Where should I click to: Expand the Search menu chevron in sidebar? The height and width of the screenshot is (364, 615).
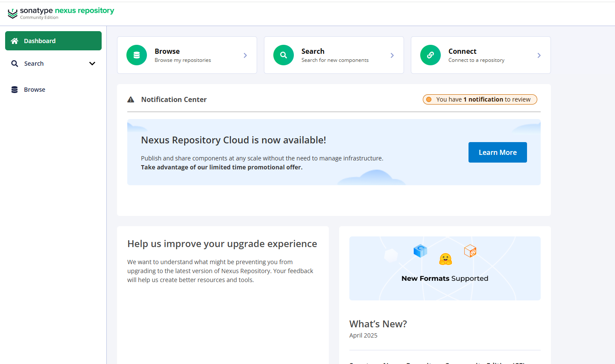coord(92,64)
